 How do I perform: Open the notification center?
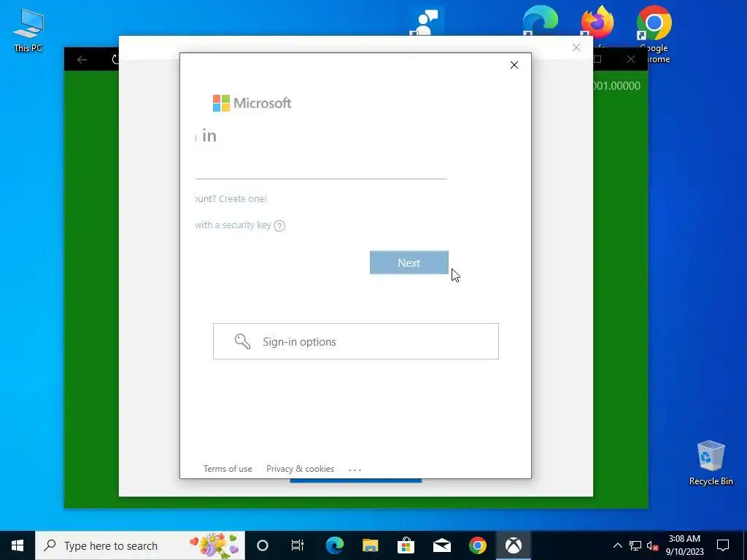click(x=723, y=545)
